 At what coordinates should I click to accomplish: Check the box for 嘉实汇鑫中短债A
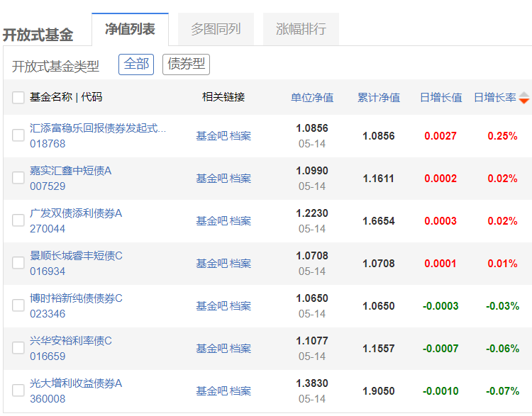[x=18, y=178]
